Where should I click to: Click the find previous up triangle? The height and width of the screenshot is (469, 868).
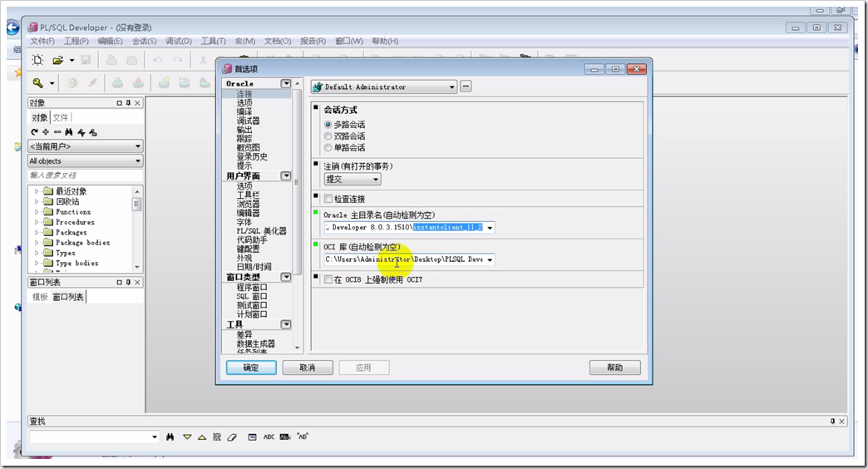(x=202, y=437)
